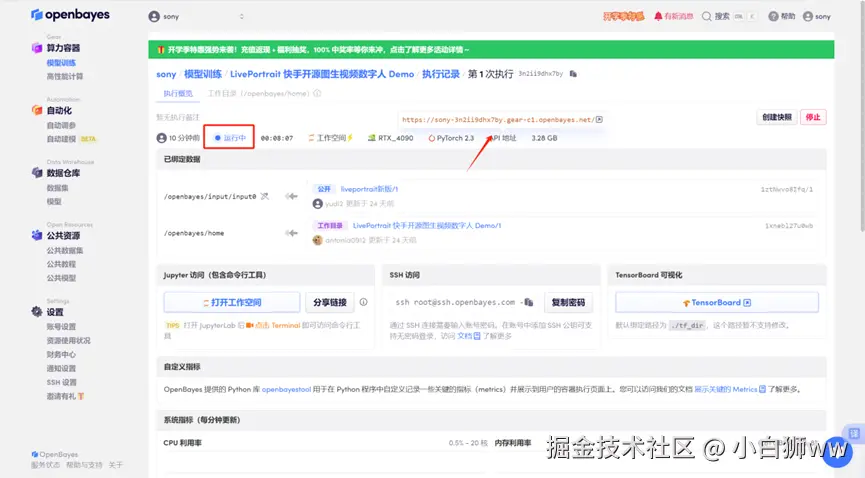The height and width of the screenshot is (478, 865).
Task: Copy the execution ID icon
Action: (x=573, y=74)
